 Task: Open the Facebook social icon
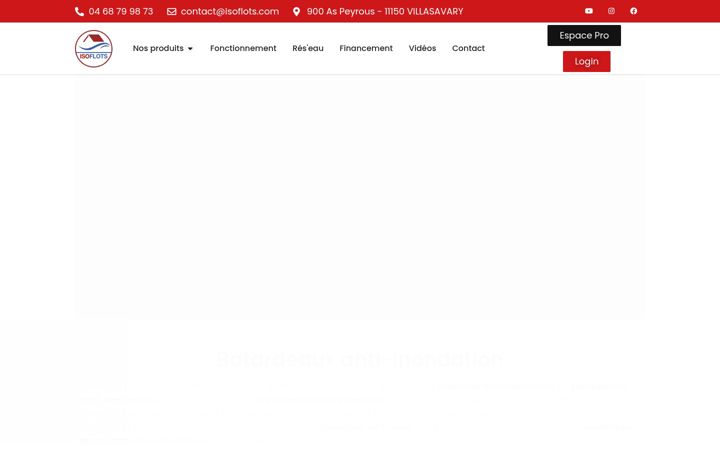(634, 11)
